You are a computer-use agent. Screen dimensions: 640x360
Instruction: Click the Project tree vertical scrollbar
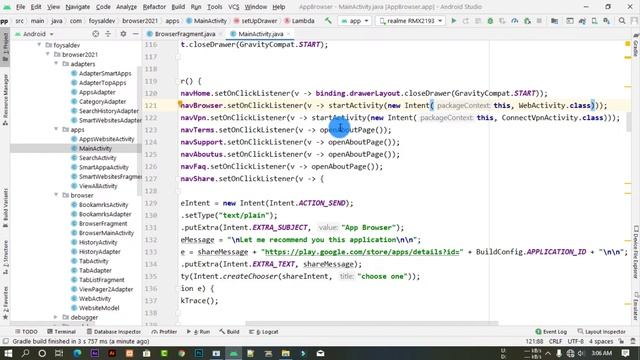[139, 131]
